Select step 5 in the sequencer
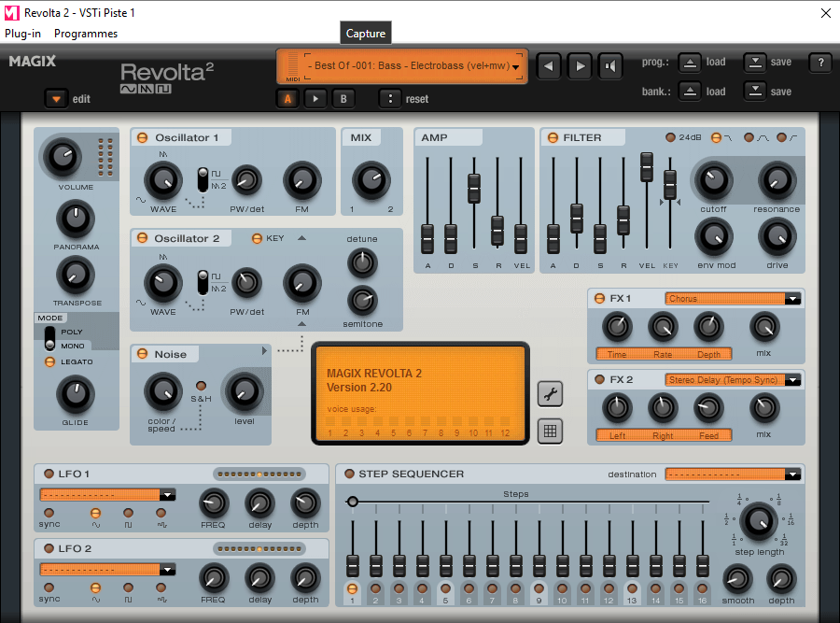Image resolution: width=840 pixels, height=623 pixels. pos(445,588)
